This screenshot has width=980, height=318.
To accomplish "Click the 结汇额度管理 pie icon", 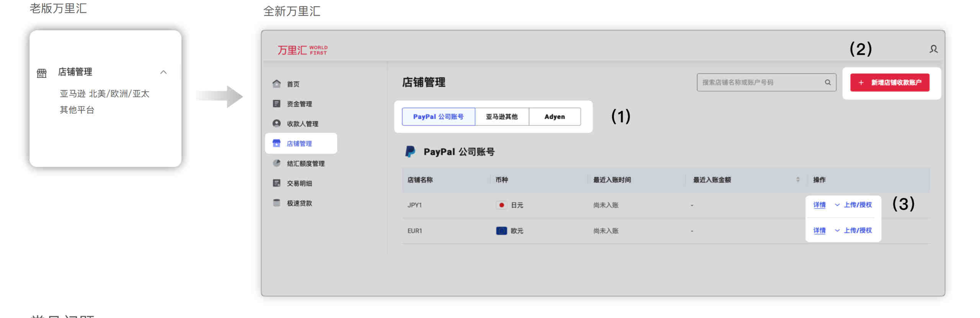I will tap(276, 163).
